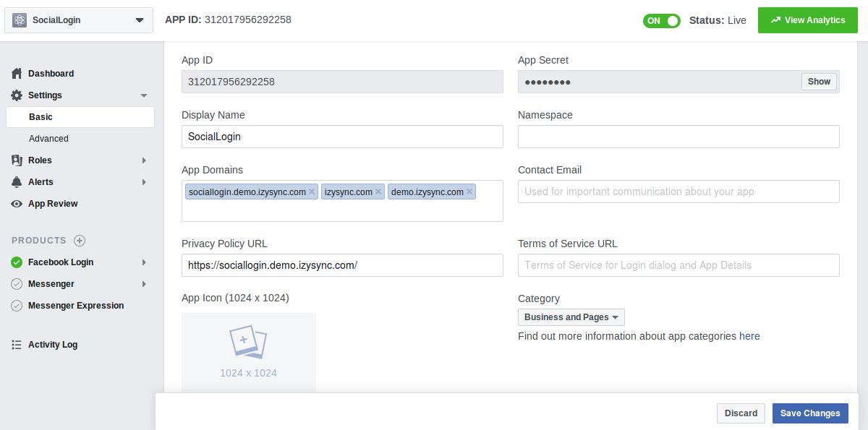The height and width of the screenshot is (430, 868).
Task: Click the green check beside Facebook Login
Action: pyautogui.click(x=17, y=262)
